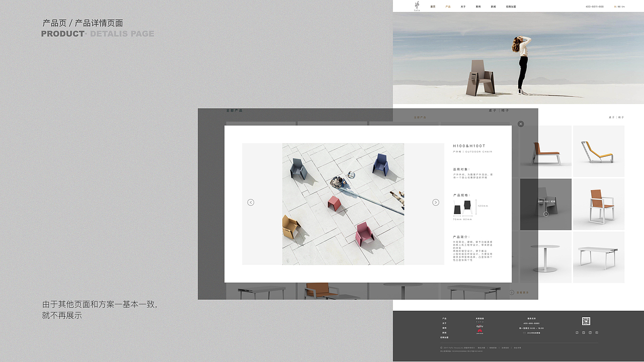The image size is (644, 362).
Task: Click the 查看更多 load-more link
Action: click(x=519, y=292)
